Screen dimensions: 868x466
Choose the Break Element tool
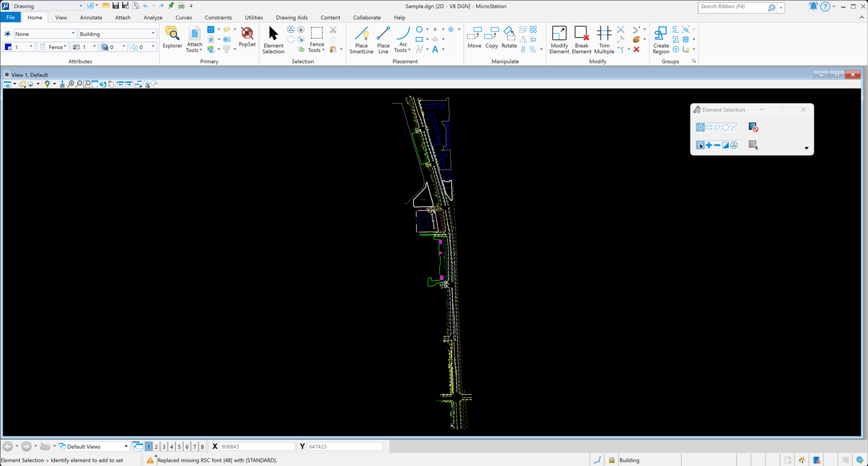581,39
